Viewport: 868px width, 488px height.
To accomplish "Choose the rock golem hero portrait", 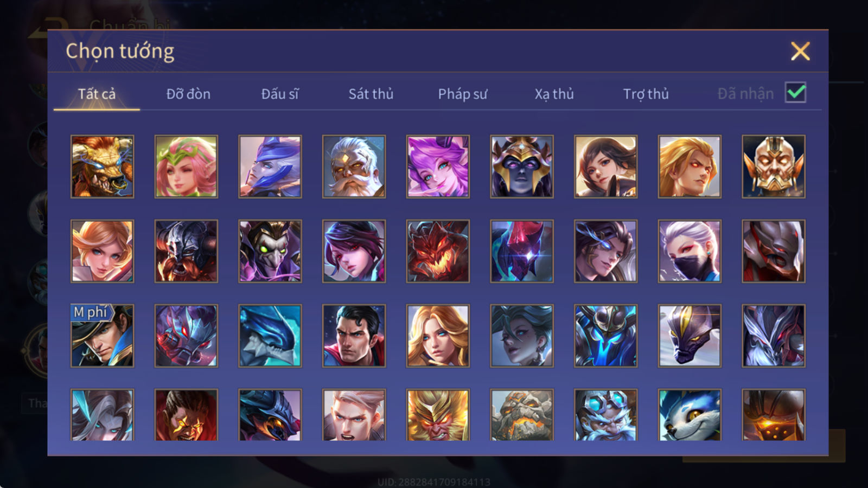I will pyautogui.click(x=522, y=414).
